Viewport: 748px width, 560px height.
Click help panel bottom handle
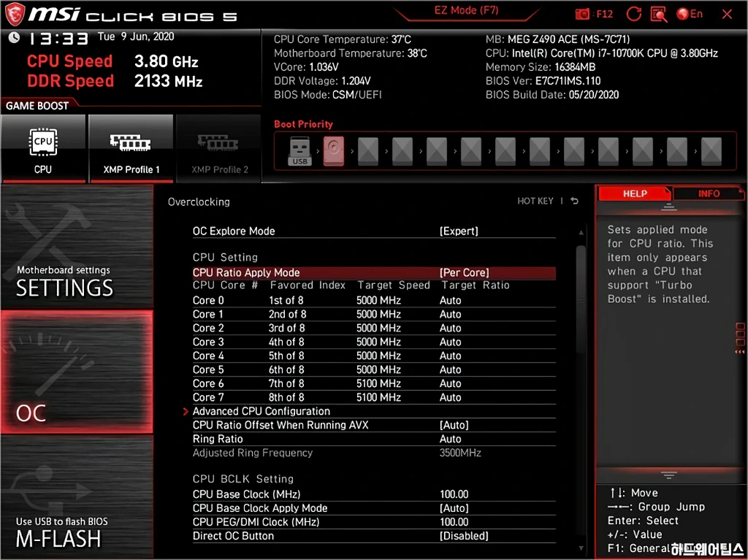tap(669, 475)
